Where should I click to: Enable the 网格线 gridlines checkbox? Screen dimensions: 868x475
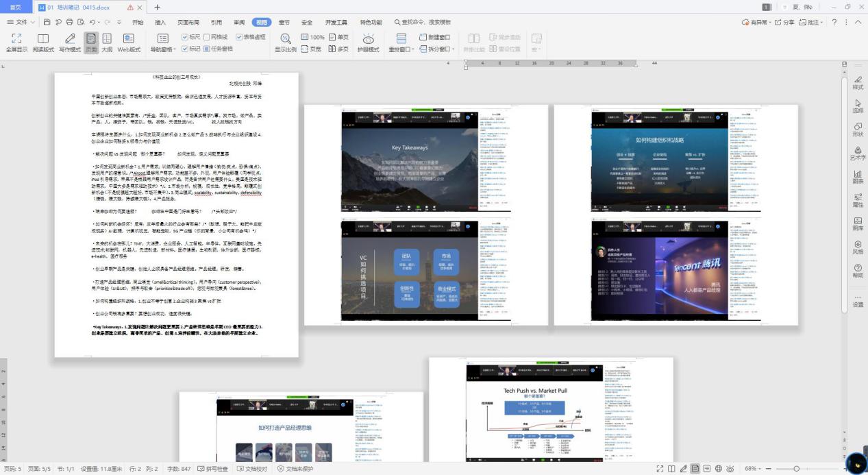pos(208,37)
